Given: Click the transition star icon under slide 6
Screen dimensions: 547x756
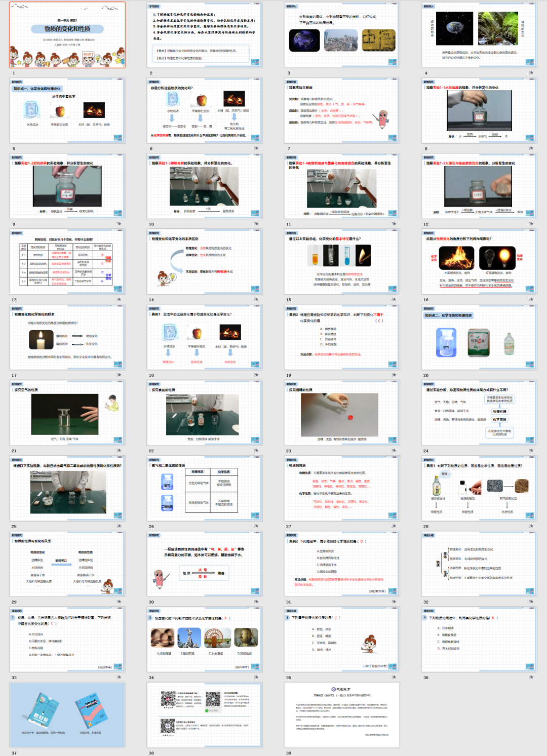Looking at the screenshot, I should click(256, 148).
